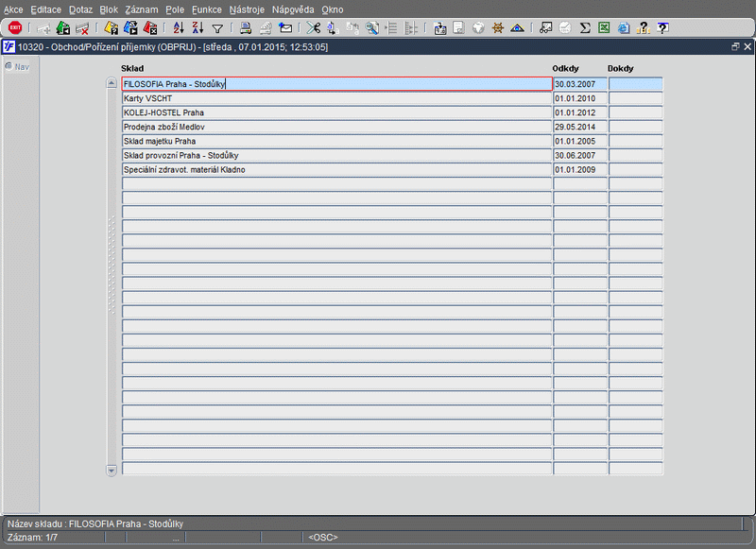Click the <OSC> status bar entry
Screen dimensions: 756x549
323,537
